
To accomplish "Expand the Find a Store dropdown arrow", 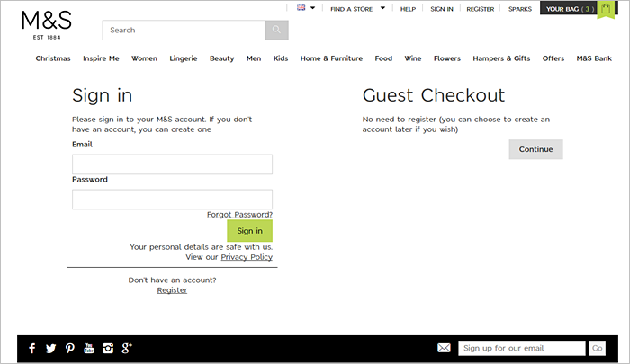I will [382, 8].
